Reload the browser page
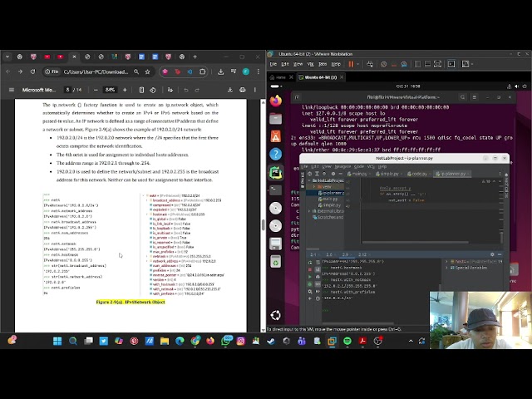The height and width of the screenshot is (399, 532). [x=32, y=71]
